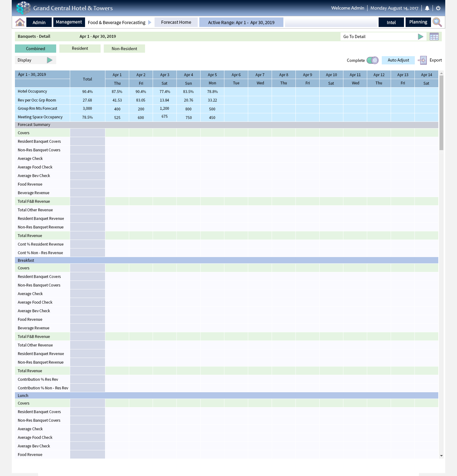Expand Food & Beverage Forecasting arrow
457x476 pixels.
(150, 23)
